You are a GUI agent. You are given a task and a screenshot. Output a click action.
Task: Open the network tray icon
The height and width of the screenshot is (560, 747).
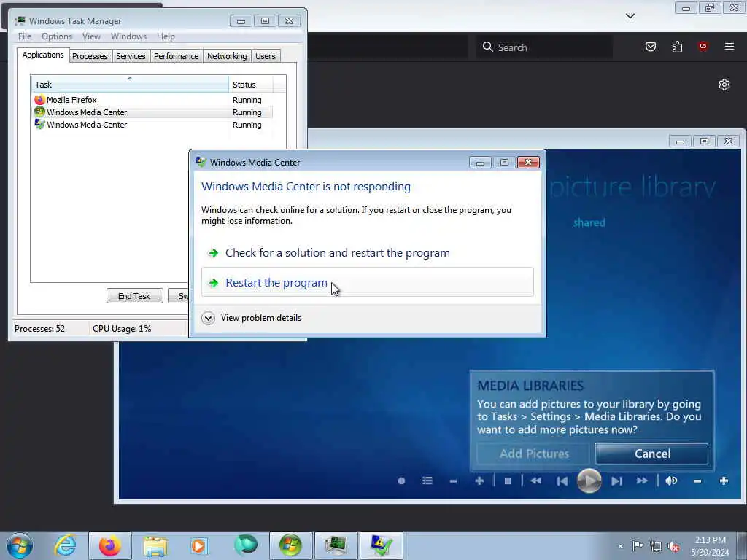pos(656,547)
